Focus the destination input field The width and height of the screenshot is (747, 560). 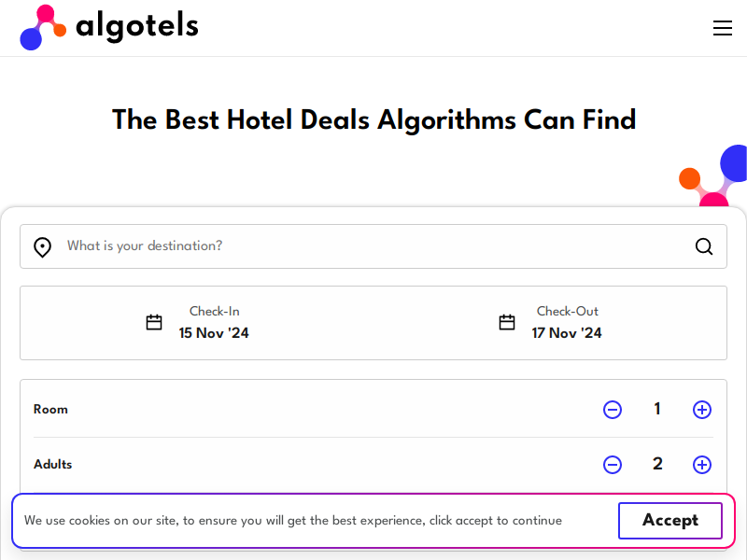tap(373, 246)
